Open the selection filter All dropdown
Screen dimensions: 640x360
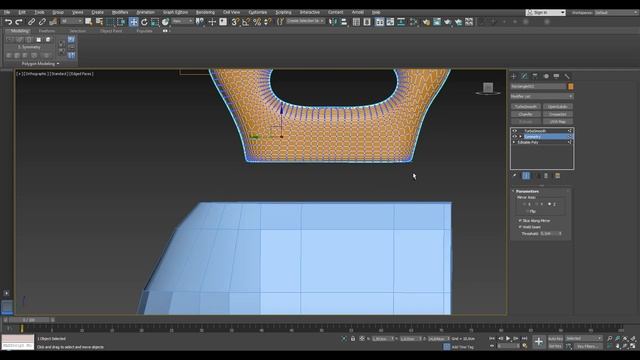click(71, 21)
